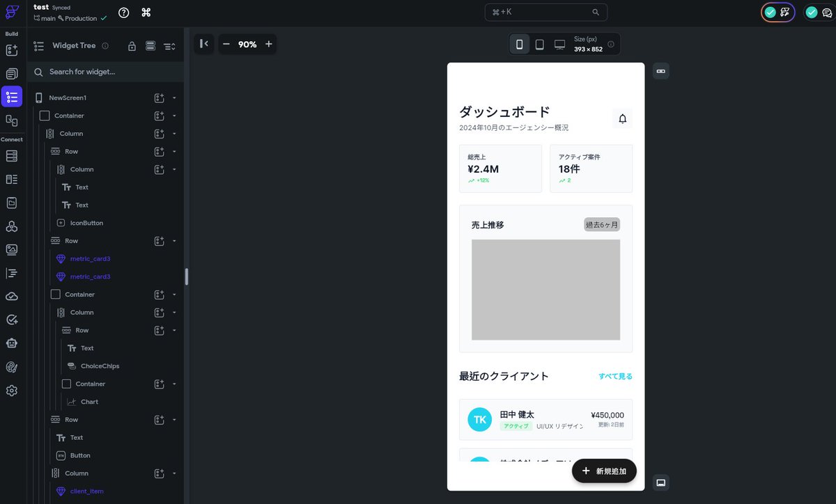Open the Tests checkmark-plus sidebar icon

coord(11,320)
